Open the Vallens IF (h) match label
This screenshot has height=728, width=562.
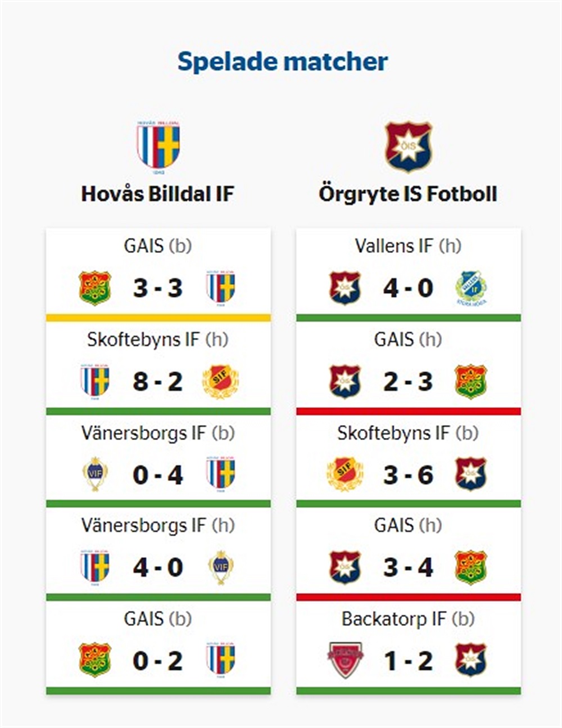pyautogui.click(x=409, y=245)
